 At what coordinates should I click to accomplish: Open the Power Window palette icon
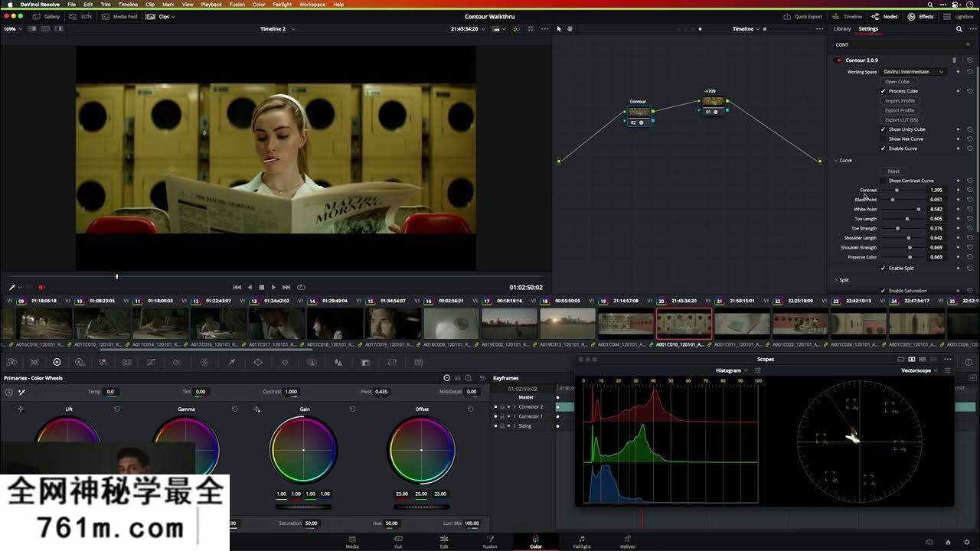pos(258,362)
